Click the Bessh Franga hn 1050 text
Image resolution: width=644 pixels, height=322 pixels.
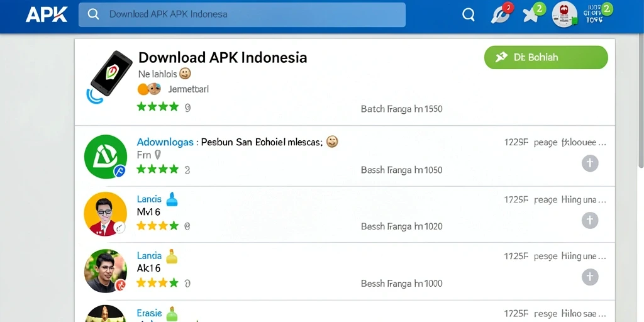(x=401, y=170)
